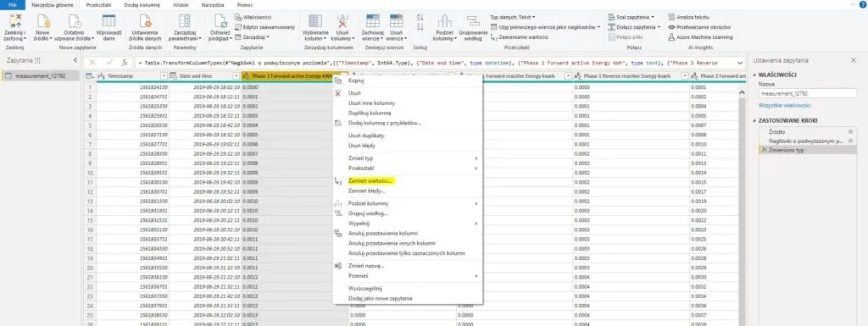Click the Nazwa input field

click(807, 94)
